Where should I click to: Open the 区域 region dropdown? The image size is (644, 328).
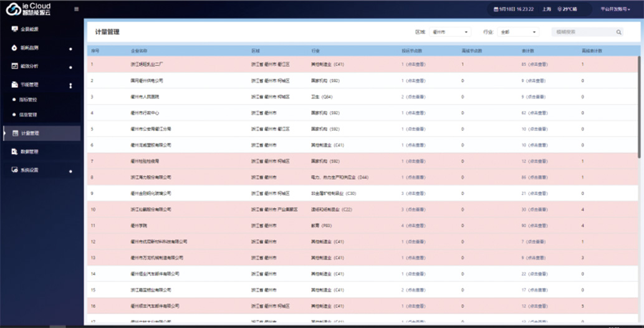[449, 32]
